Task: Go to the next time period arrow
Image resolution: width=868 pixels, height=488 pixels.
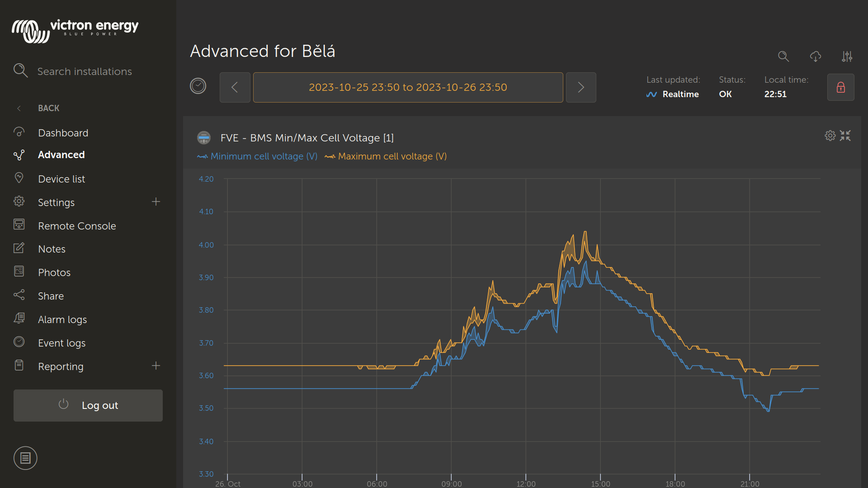Action: click(581, 87)
